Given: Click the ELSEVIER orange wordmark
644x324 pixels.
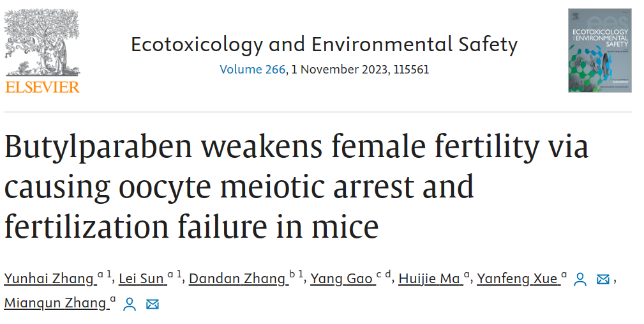Looking at the screenshot, I should tap(43, 87).
